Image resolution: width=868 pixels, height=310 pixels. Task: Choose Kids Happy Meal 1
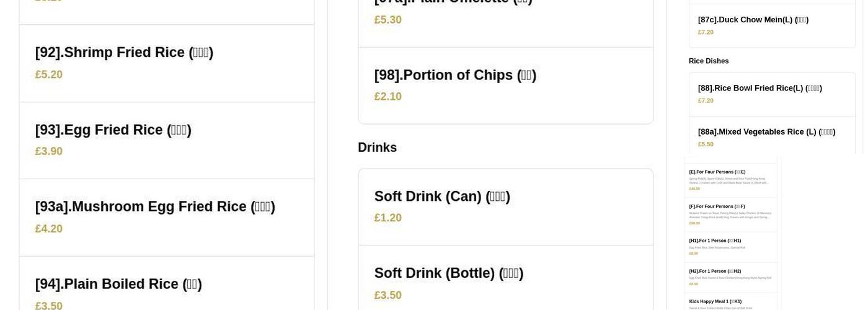tap(715, 301)
